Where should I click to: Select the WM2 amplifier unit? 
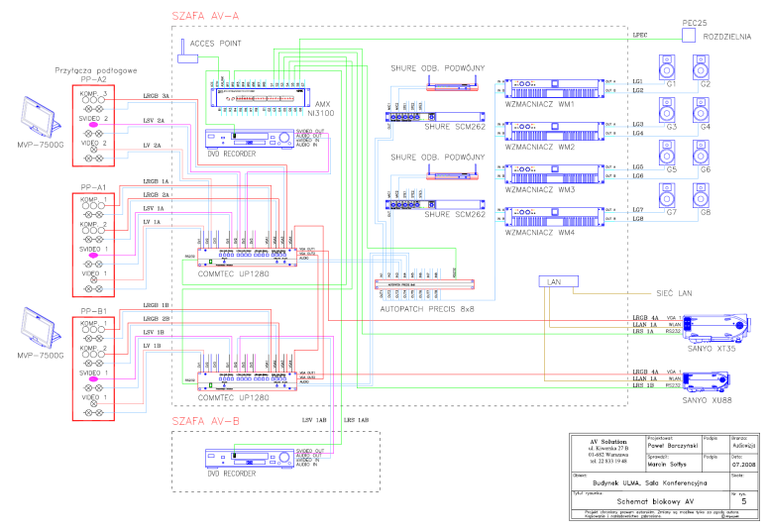point(554,132)
